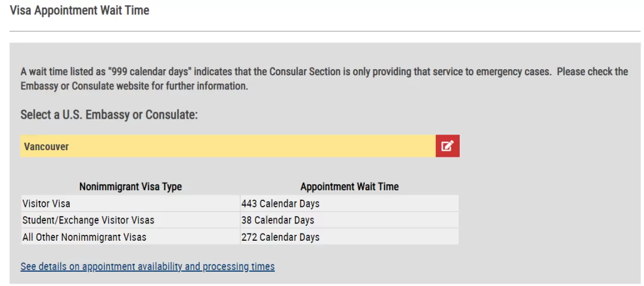Screen dimensions: 644x286
Task: Click the 38 Calendar Days cell
Action: tap(349, 220)
